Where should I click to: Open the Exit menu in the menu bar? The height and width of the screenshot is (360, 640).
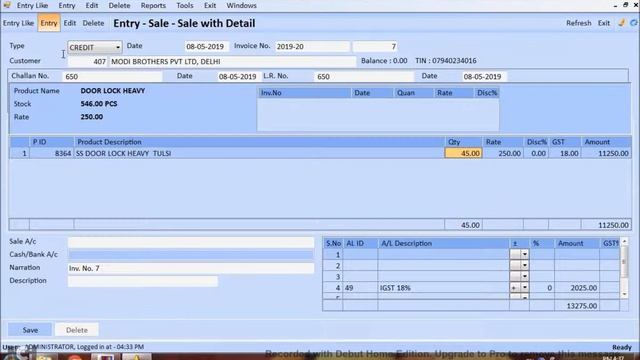210,6
